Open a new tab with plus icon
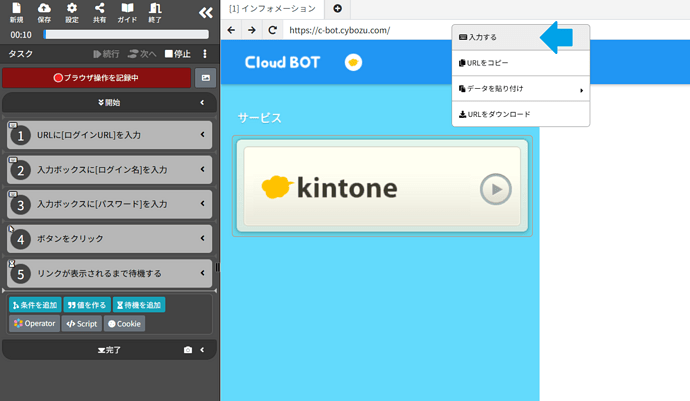This screenshot has height=401, width=690. click(x=338, y=8)
